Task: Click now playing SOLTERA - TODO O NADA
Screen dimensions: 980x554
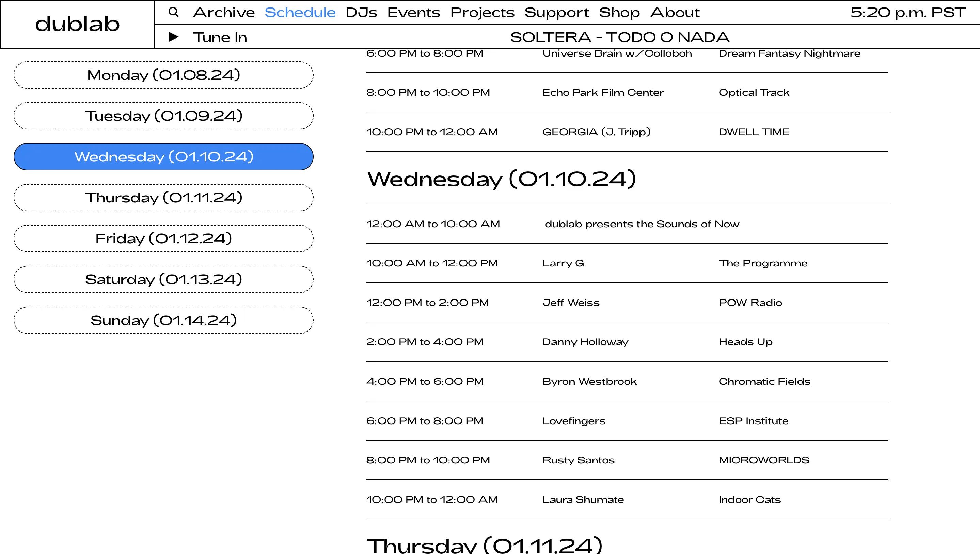Action: coord(620,37)
